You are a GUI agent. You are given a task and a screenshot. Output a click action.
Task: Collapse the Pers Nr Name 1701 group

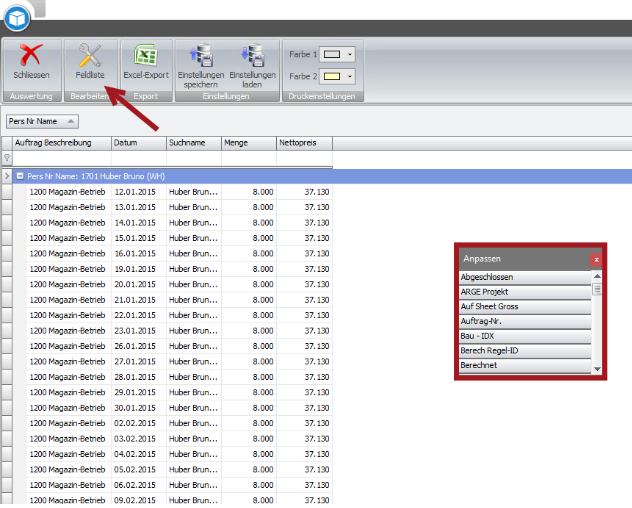[x=20, y=176]
